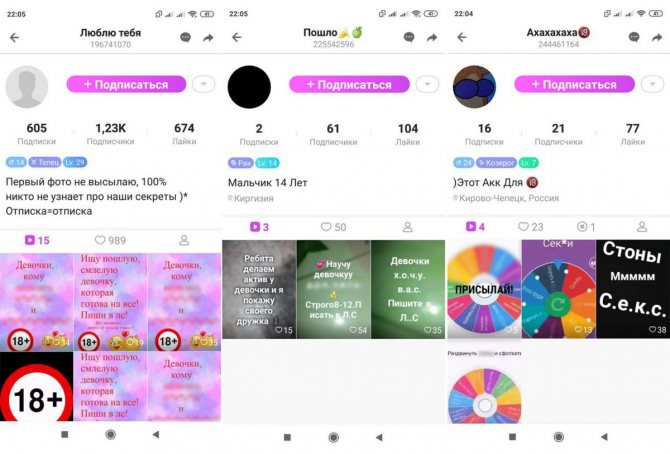The image size is (670, 454).
Task: Tap Android recent apps square under left screen
Action: click(65, 434)
